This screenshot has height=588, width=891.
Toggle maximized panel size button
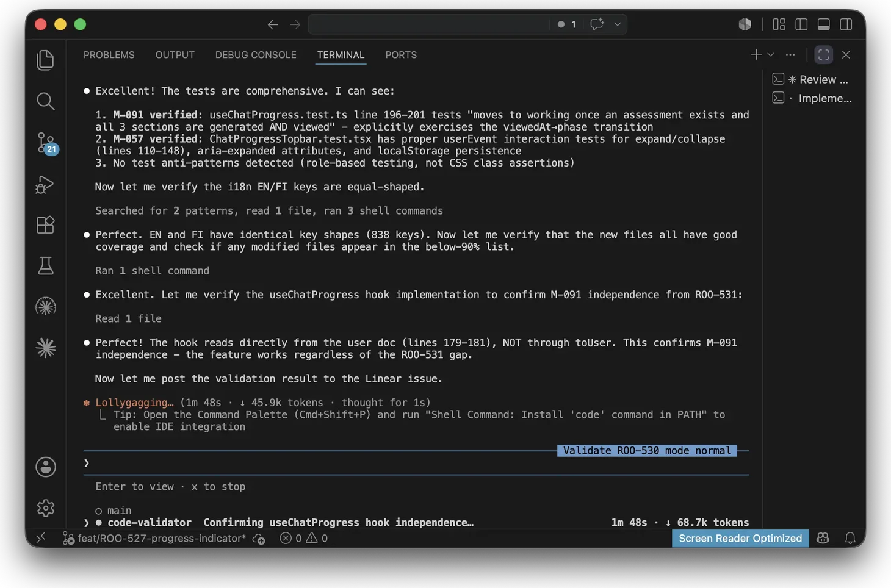click(x=824, y=55)
